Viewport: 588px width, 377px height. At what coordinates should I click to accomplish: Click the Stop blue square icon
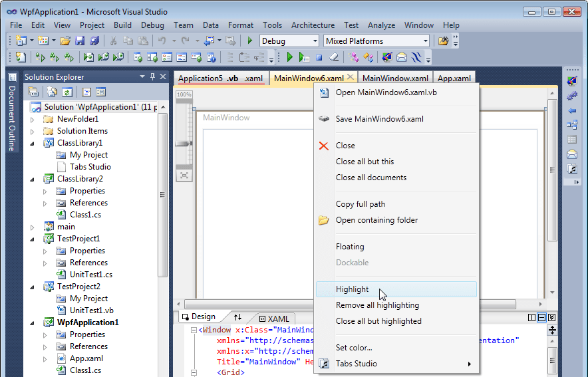click(319, 57)
